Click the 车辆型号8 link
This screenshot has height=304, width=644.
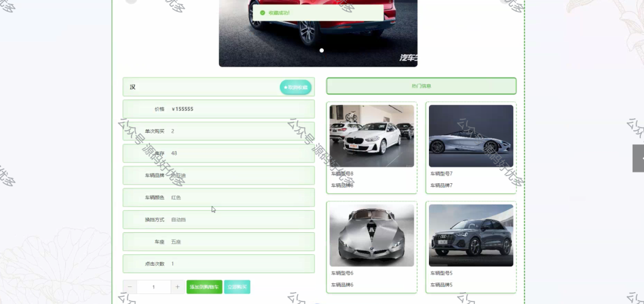[x=342, y=174]
